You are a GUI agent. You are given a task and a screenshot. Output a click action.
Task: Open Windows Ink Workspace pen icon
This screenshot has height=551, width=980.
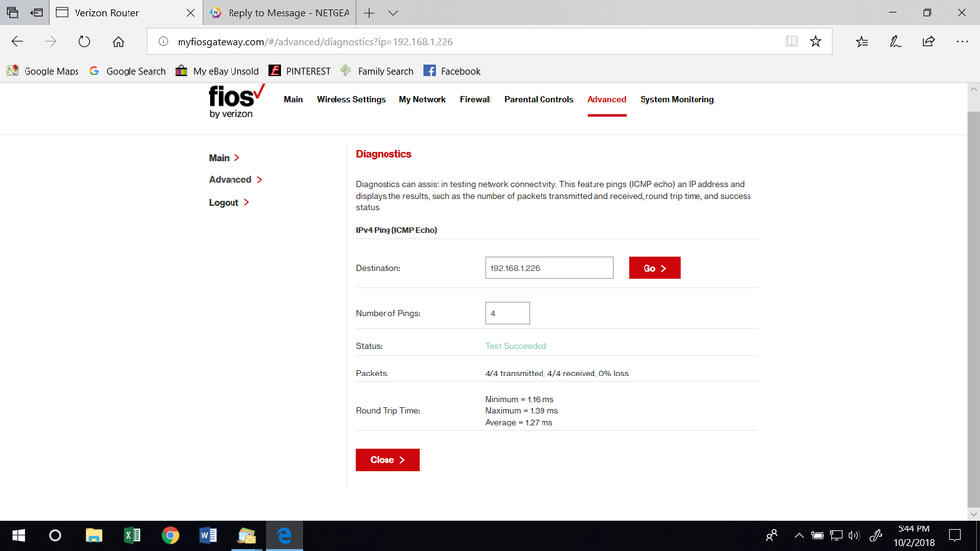coord(876,535)
